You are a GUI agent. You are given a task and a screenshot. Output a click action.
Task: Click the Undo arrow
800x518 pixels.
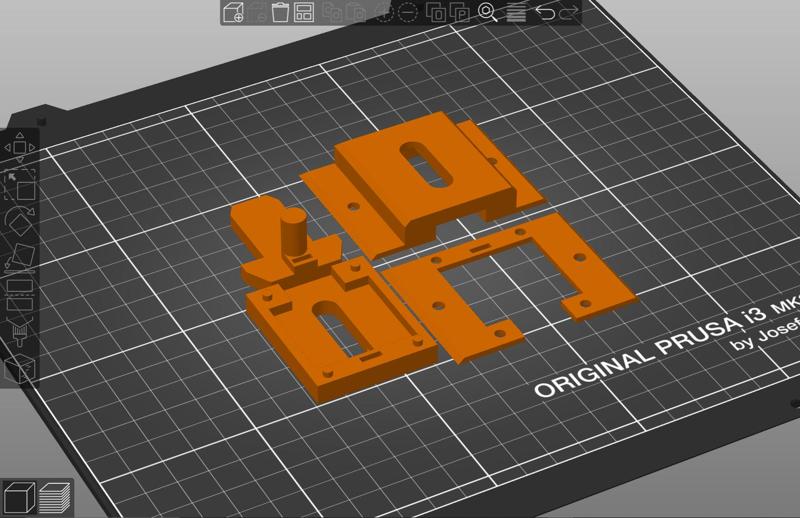pyautogui.click(x=545, y=13)
